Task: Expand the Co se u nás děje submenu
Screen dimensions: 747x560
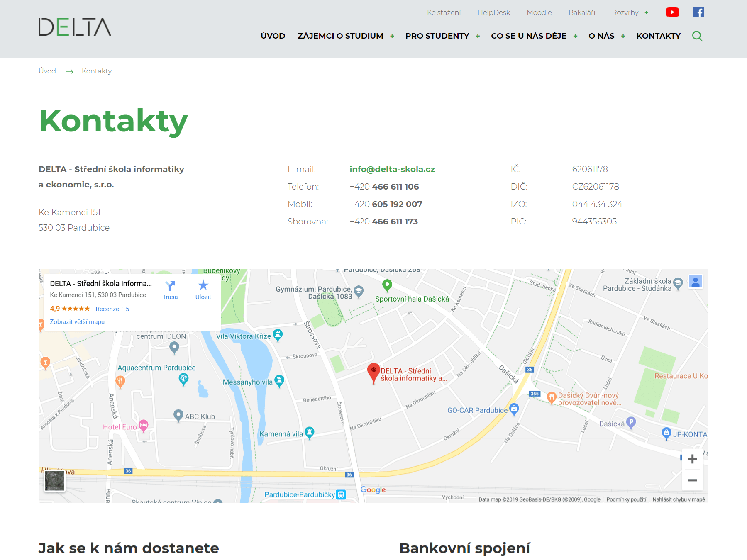Action: [576, 36]
